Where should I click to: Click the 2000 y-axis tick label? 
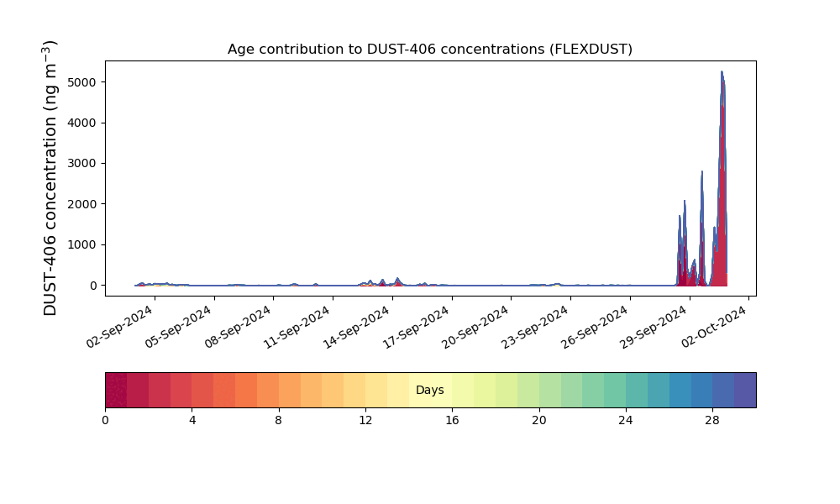(82, 204)
